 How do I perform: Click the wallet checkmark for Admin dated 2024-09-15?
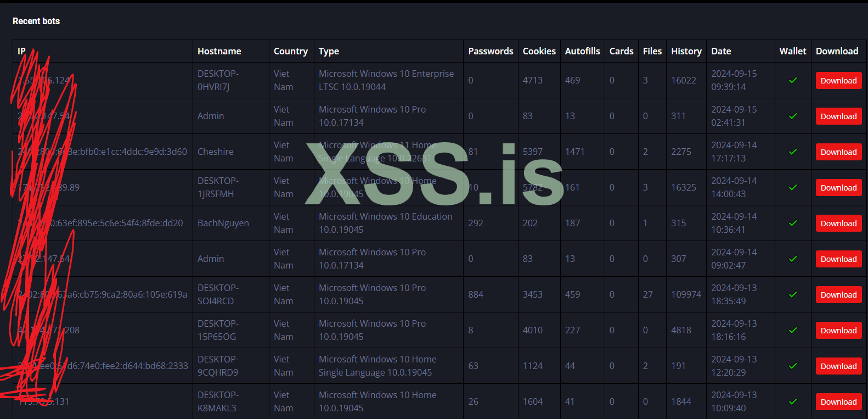coord(793,116)
